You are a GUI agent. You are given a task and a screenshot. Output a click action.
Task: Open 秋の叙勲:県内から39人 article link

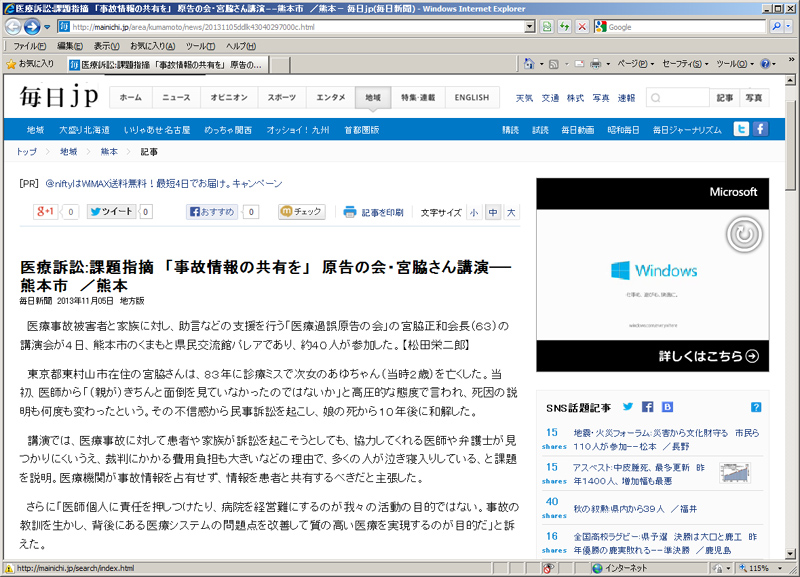tap(635, 509)
